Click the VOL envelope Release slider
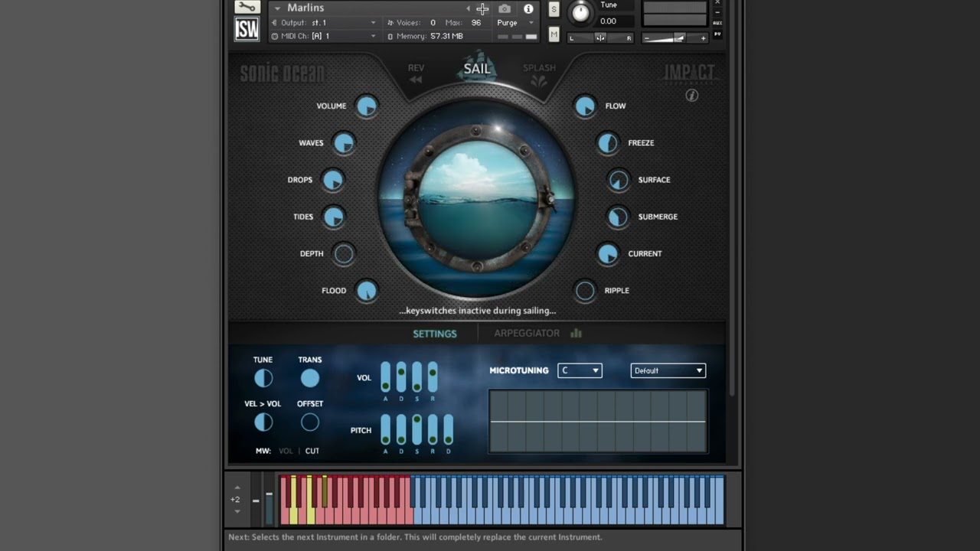 [433, 377]
